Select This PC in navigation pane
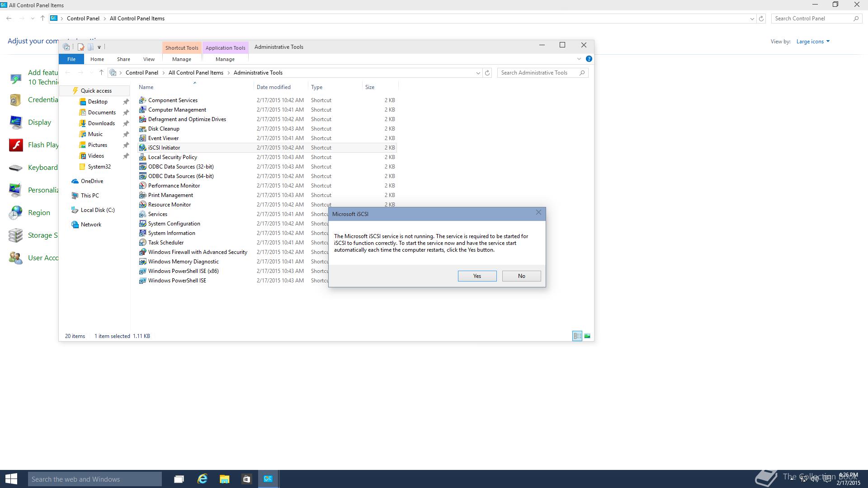868x488 pixels. pyautogui.click(x=90, y=196)
